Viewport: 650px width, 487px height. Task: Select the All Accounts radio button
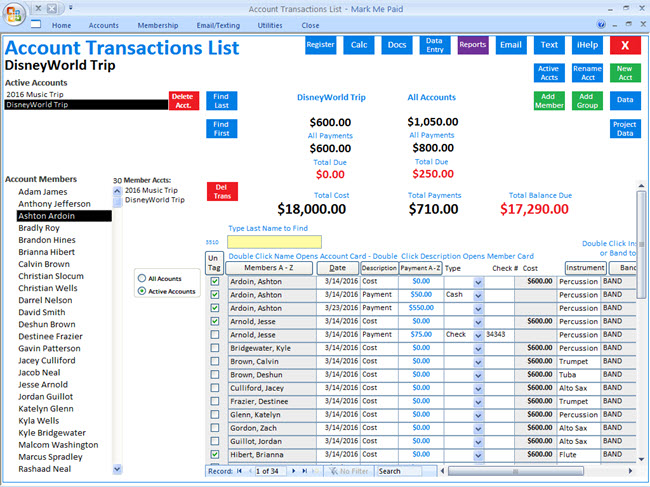[x=141, y=278]
